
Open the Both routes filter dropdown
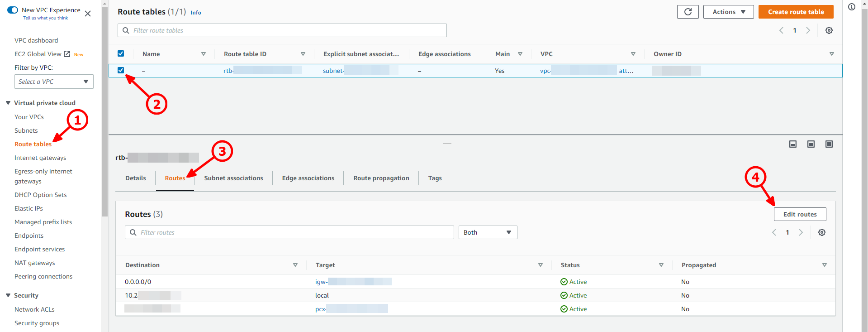coord(488,232)
